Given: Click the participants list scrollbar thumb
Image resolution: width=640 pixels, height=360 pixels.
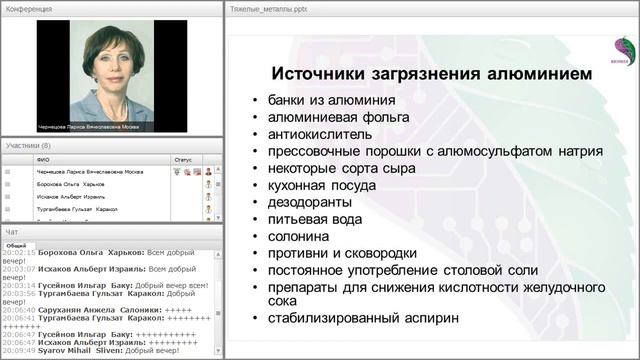Looking at the screenshot, I should (218, 184).
